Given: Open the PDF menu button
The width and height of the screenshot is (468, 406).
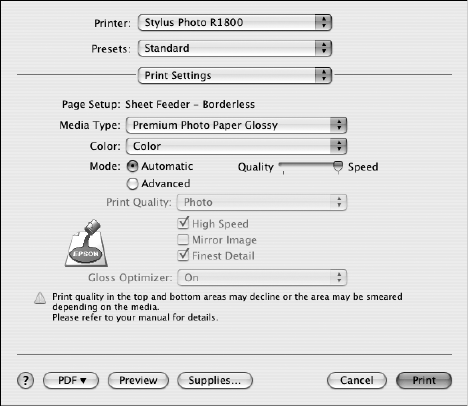Looking at the screenshot, I should (71, 380).
